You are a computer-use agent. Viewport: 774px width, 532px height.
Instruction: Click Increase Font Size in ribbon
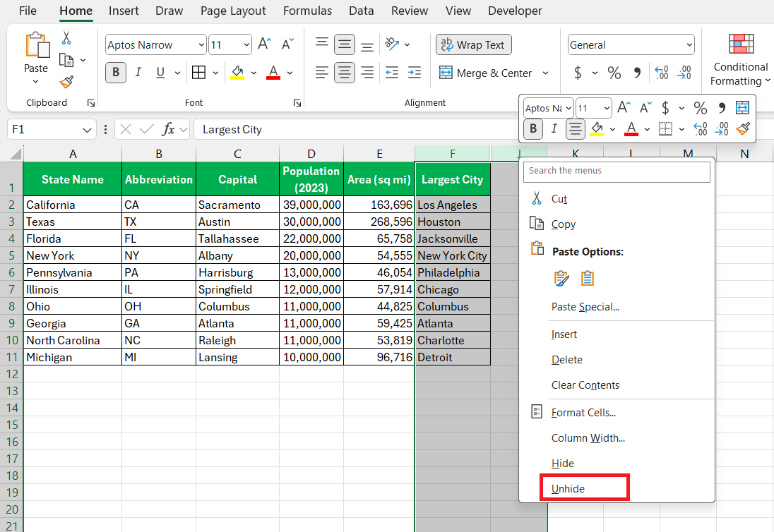coord(265,44)
